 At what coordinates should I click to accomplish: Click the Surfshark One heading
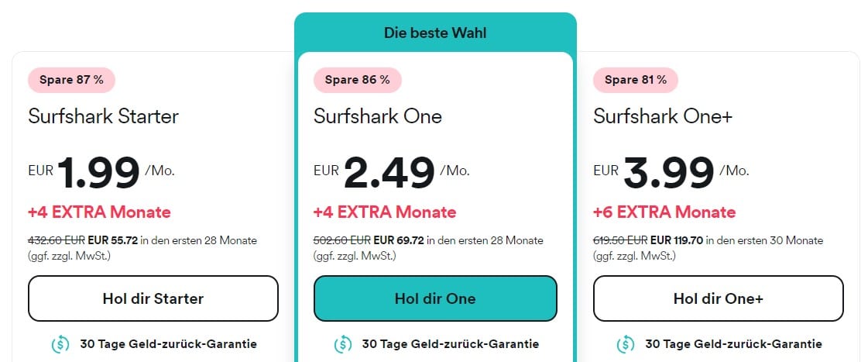click(378, 116)
